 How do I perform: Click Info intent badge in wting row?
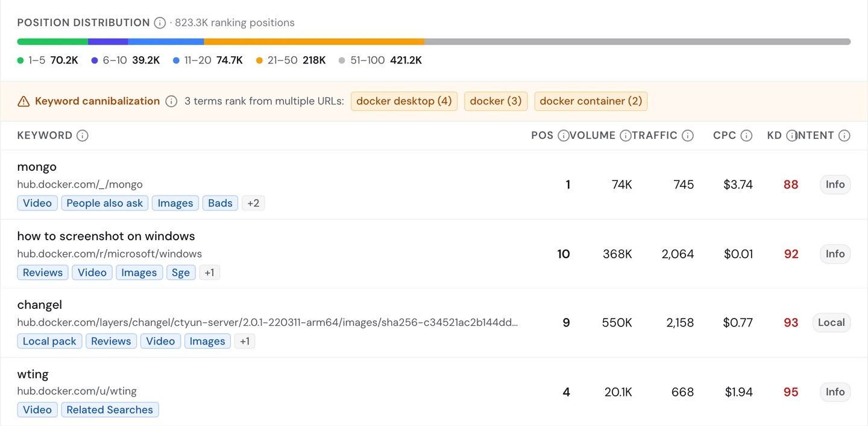coord(835,392)
